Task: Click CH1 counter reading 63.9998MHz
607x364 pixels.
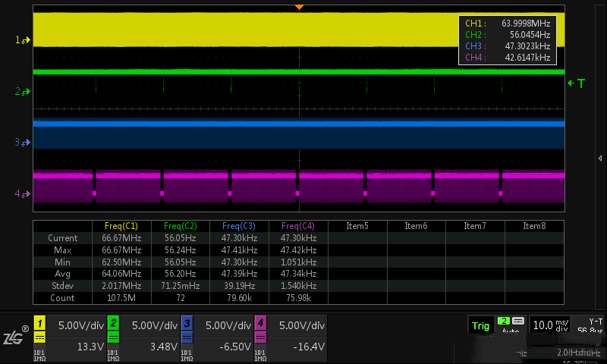Action: pos(526,24)
